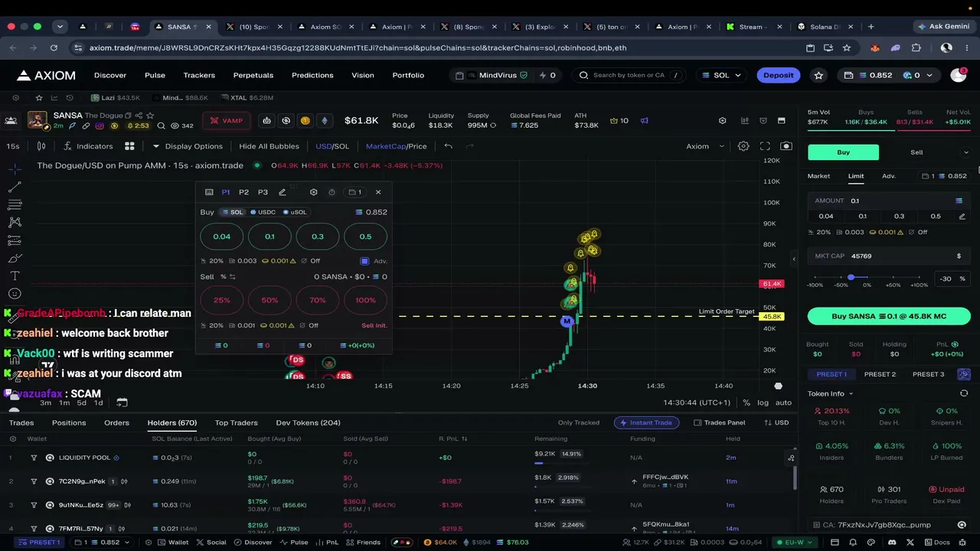Click the MKT CAP input field

pyautogui.click(x=889, y=256)
